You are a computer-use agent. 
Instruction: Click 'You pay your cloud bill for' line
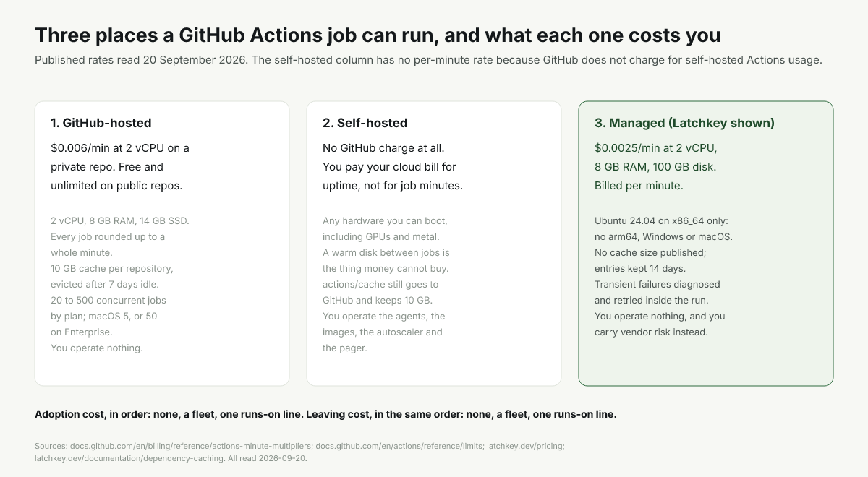(x=389, y=167)
